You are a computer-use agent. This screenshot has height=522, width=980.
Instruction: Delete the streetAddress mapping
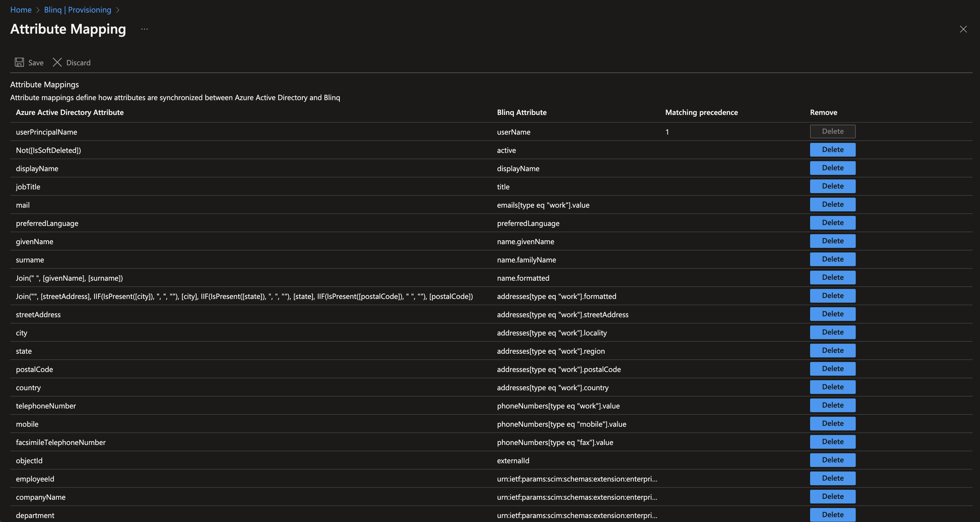click(832, 314)
